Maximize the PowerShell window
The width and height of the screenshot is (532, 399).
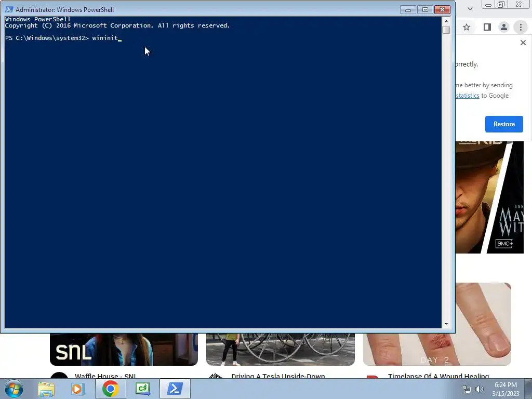[x=425, y=10]
